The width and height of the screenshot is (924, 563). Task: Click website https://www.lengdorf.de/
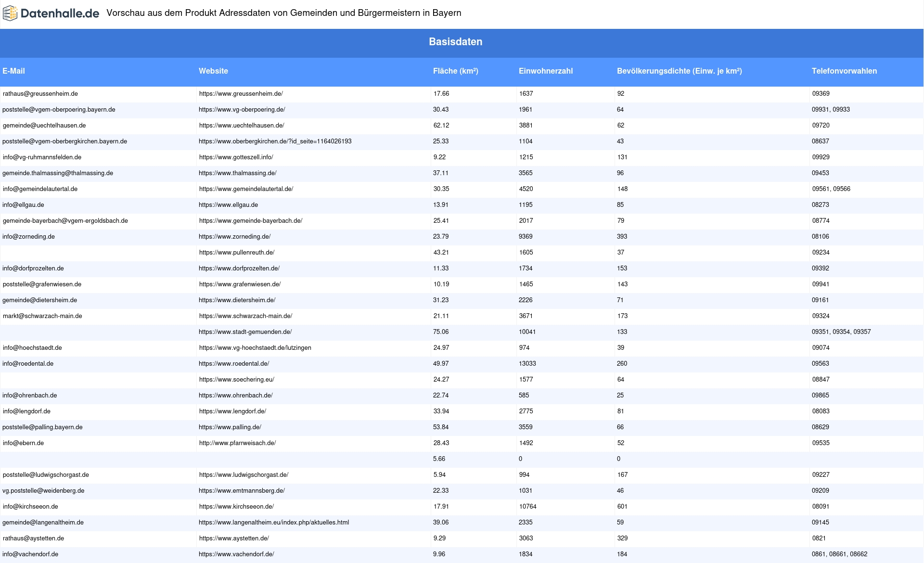pos(232,411)
